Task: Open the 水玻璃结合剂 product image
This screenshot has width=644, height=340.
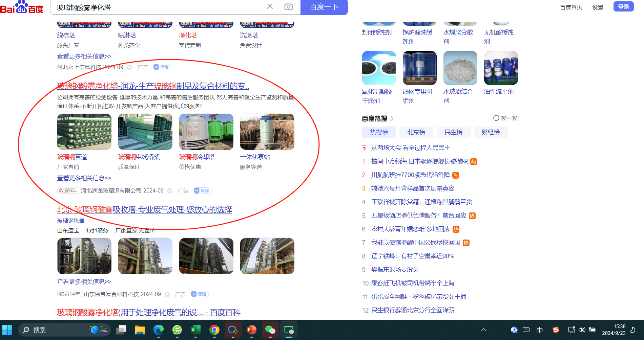Action: click(x=460, y=68)
